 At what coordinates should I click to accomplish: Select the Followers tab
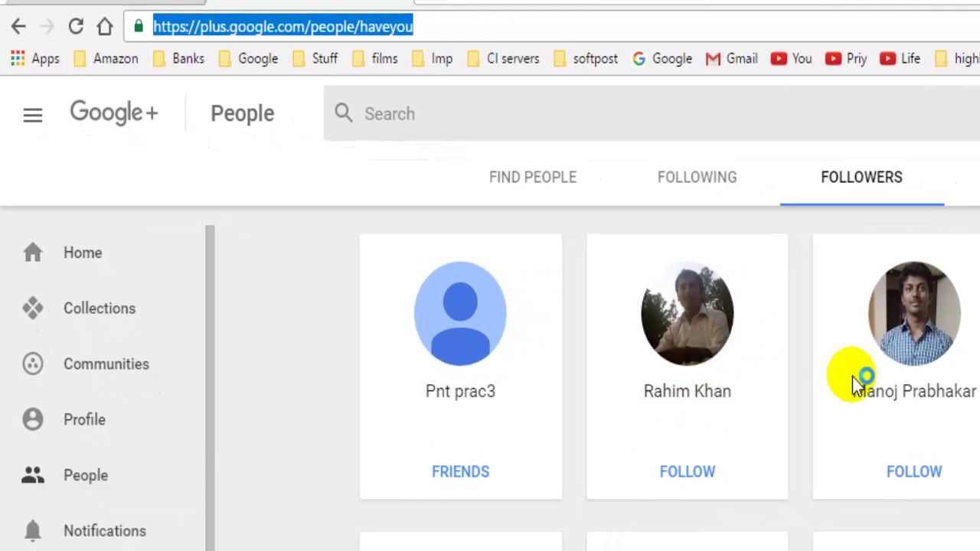tap(861, 177)
